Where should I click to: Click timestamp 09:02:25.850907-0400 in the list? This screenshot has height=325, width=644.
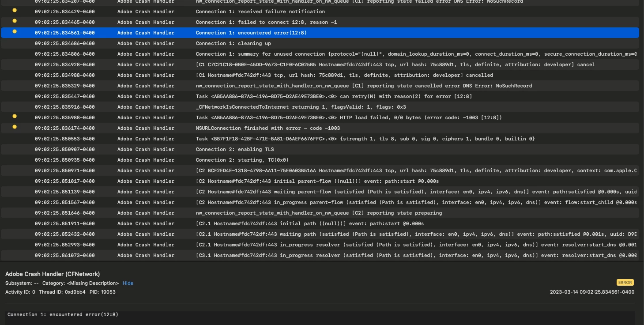(65, 149)
